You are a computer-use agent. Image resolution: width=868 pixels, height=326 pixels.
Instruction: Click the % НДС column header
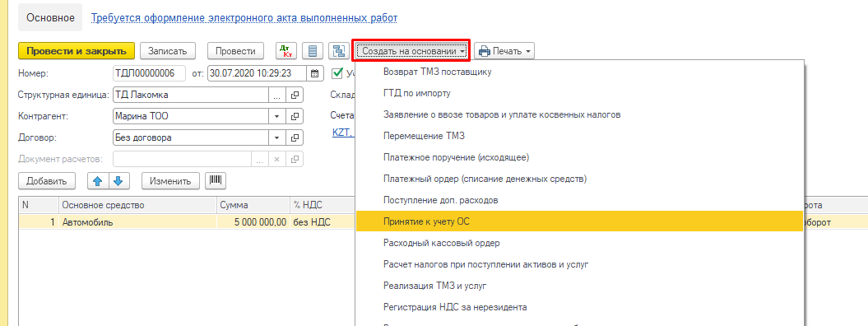click(323, 205)
